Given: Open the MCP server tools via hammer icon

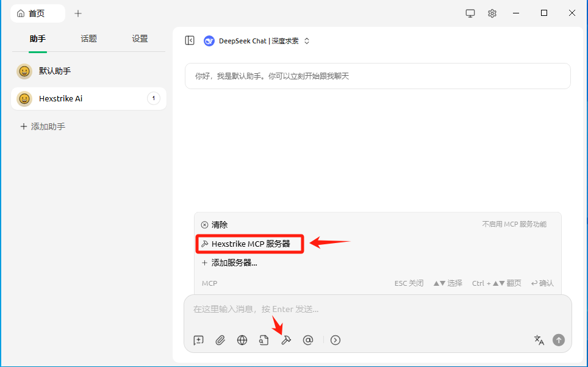Looking at the screenshot, I should pyautogui.click(x=285, y=340).
